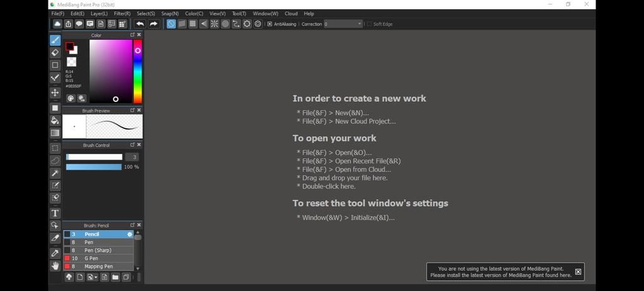Open the View menu

tap(217, 14)
